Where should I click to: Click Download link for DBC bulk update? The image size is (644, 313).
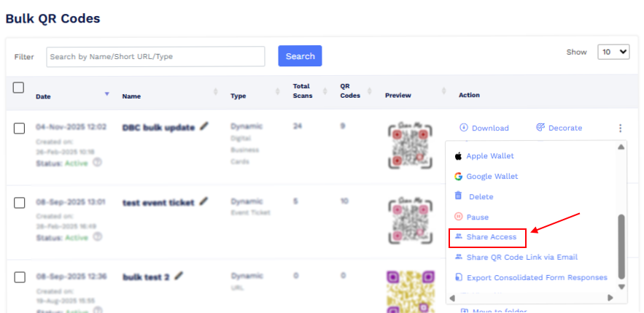(x=484, y=128)
